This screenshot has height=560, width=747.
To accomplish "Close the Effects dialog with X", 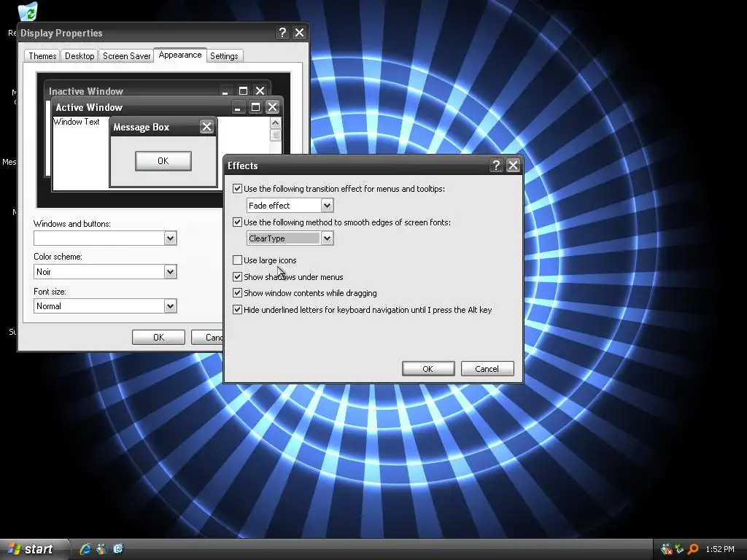I will point(513,166).
